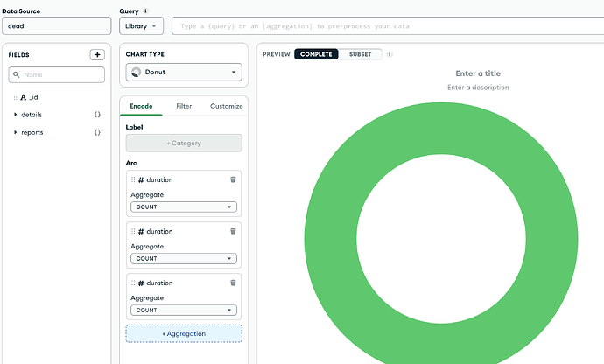Expand the reports field tree node
Viewport: 604px width, 364px height.
tap(16, 132)
